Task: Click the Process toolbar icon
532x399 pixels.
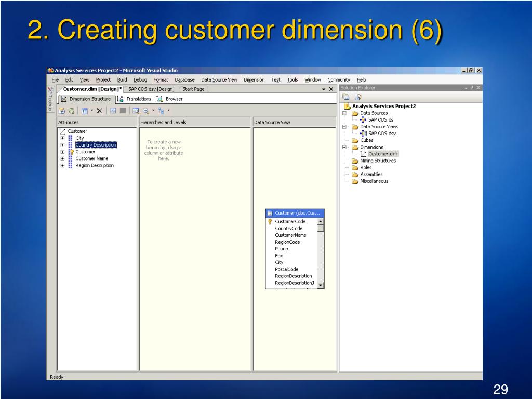Action: (62, 111)
